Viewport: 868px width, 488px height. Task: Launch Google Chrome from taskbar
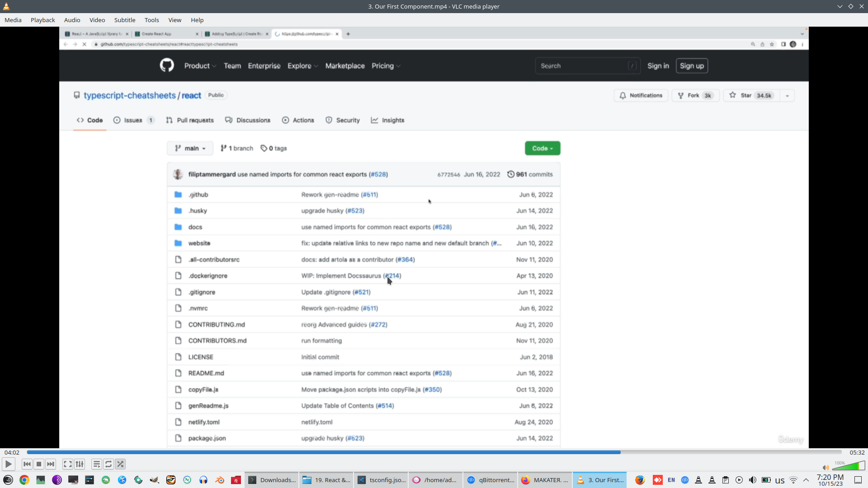24,480
